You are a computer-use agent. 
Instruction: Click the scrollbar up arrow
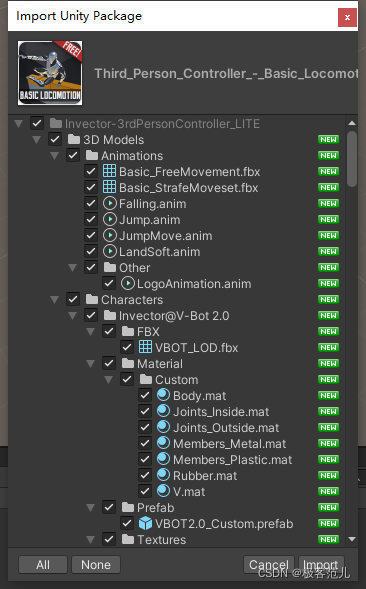tap(352, 123)
